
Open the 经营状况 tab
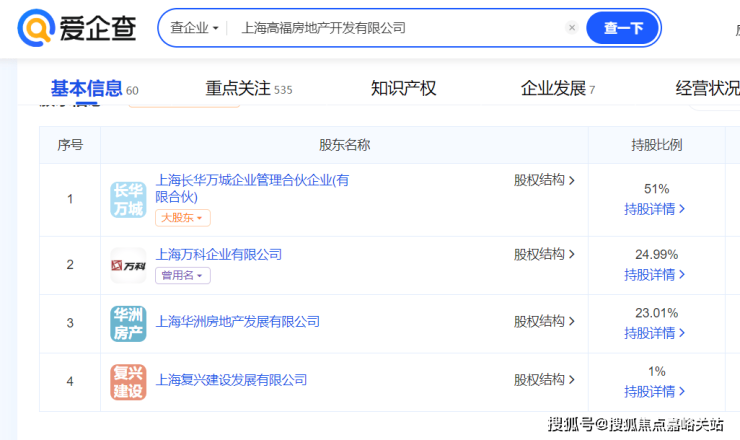coord(707,88)
